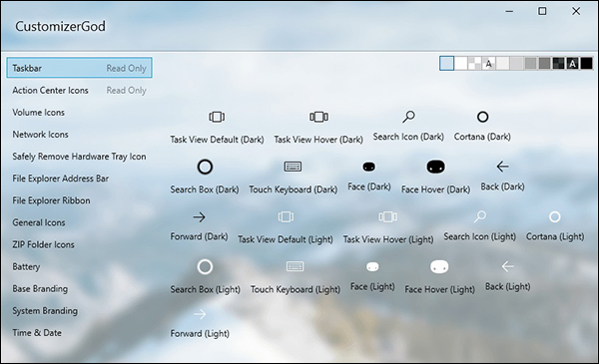Choose the light checkerboard swatch with A
This screenshot has width=599, height=364.
pos(488,64)
